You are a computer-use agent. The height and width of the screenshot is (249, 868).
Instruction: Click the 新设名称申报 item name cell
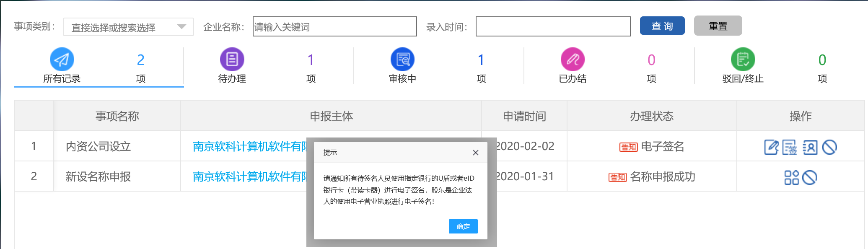coord(98,177)
